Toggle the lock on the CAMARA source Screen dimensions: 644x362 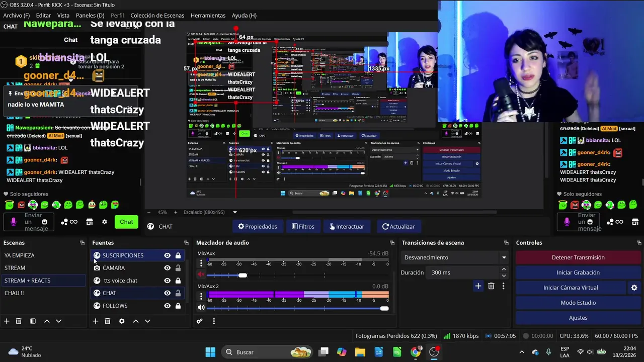pos(178,268)
